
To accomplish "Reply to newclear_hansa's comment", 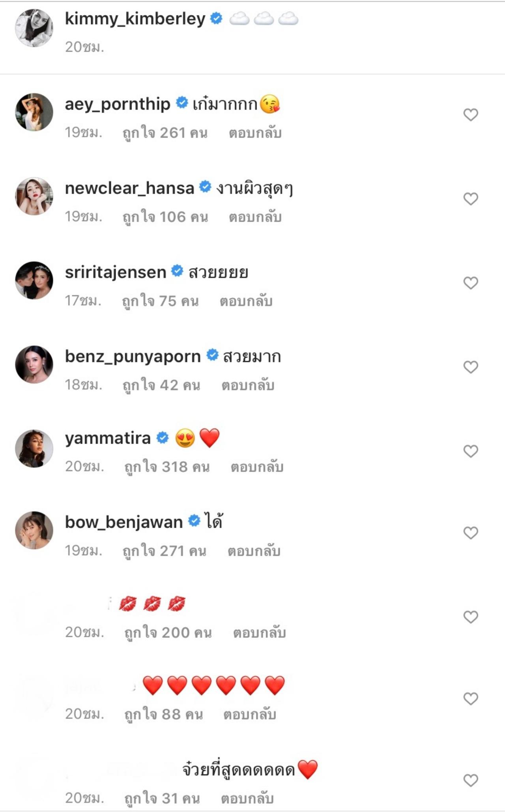I will [x=255, y=217].
